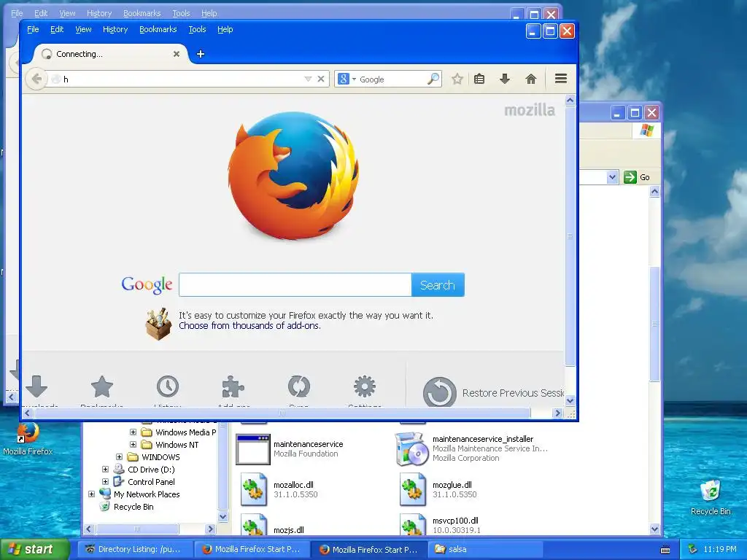Screen dimensions: 747x560
Task: Switch to Directory Listing taskbar item
Action: click(x=136, y=550)
